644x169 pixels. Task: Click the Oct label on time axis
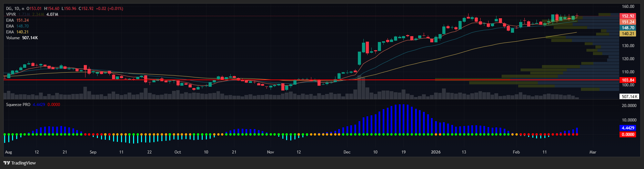178,152
